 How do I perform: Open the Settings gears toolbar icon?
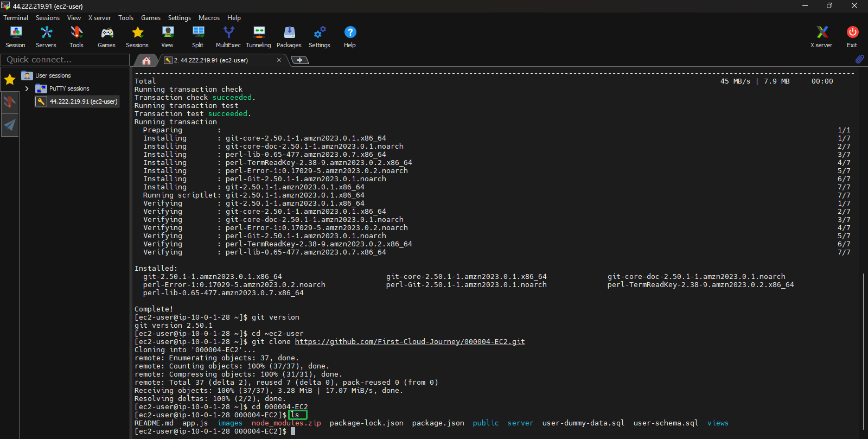coord(320,37)
